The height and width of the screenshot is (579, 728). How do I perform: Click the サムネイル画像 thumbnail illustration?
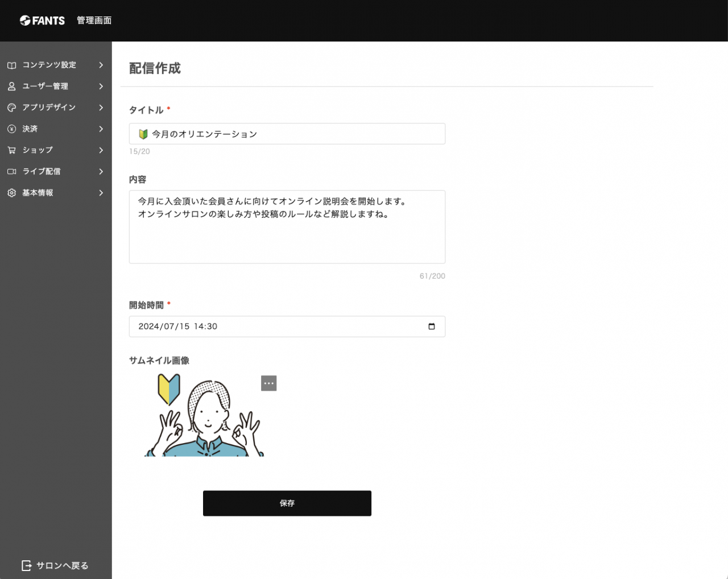point(204,415)
